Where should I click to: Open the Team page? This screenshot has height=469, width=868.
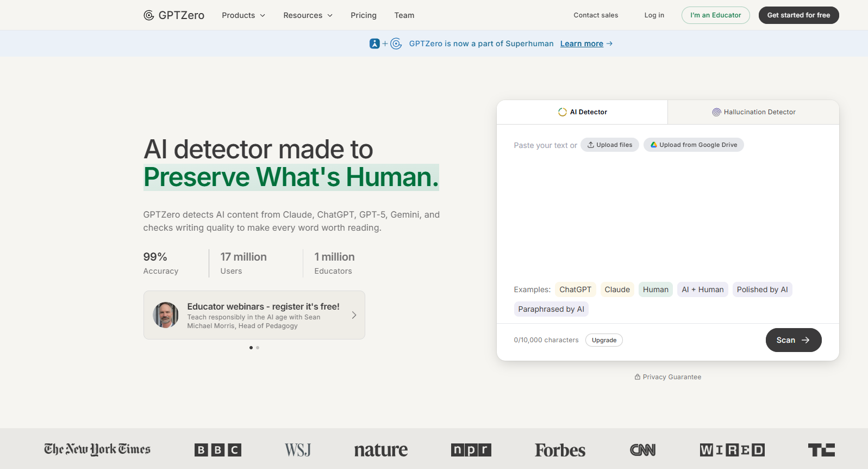click(x=404, y=15)
